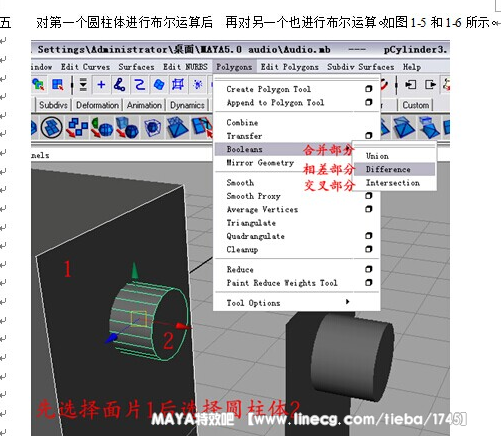The height and width of the screenshot is (436, 501).
Task: Choose Reduce from the menu
Action: point(240,269)
